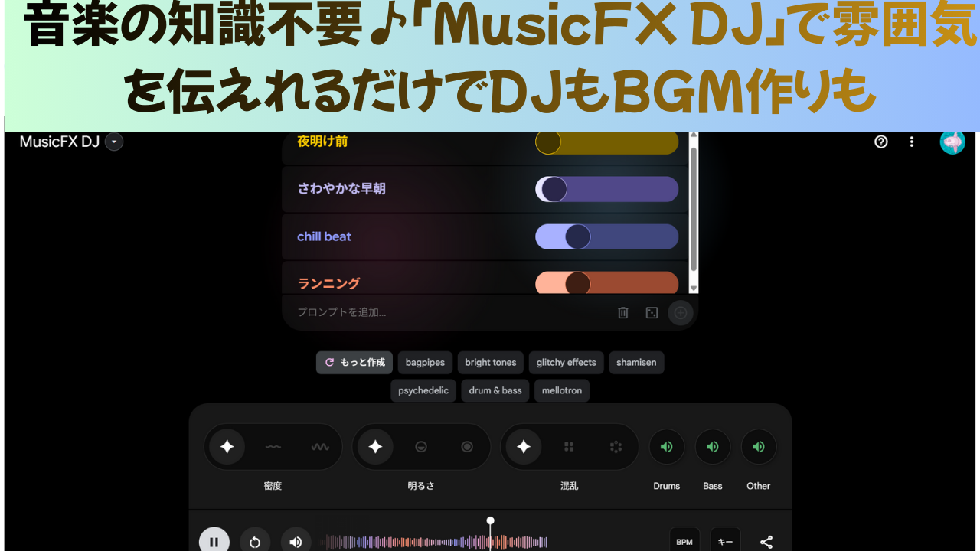Pause the music playback
The width and height of the screenshot is (980, 551).
tap(214, 542)
